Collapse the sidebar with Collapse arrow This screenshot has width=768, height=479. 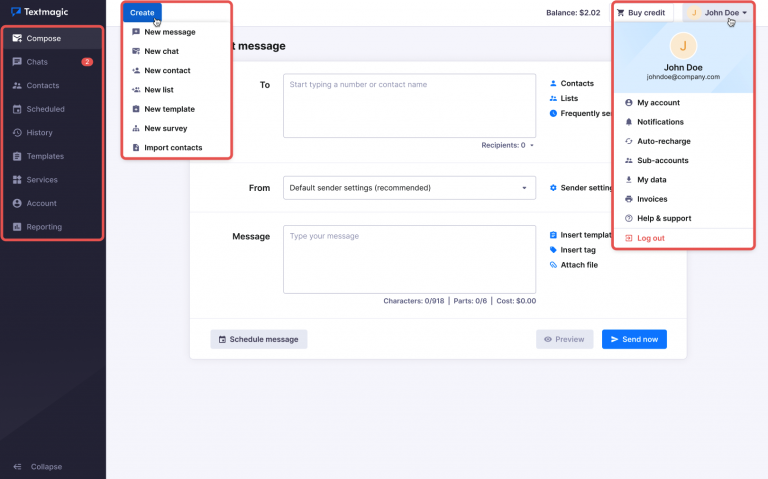18,466
